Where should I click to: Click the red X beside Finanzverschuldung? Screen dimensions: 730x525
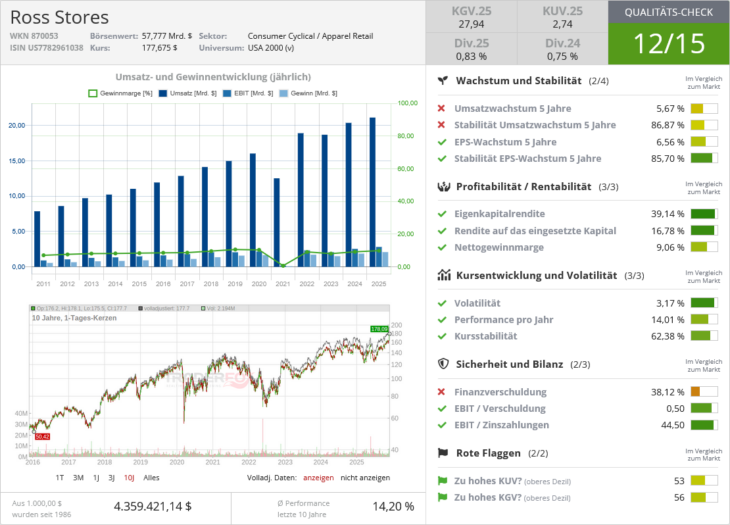click(443, 392)
